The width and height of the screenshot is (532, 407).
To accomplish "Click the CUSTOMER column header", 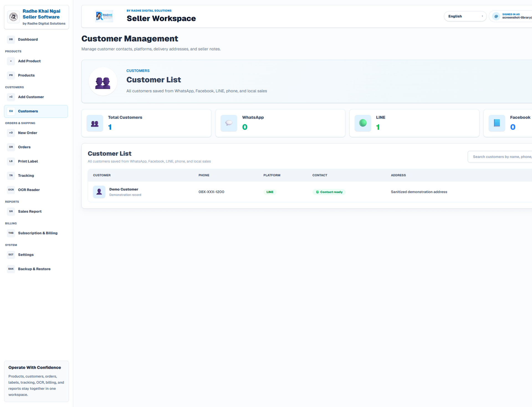I will pos(102,175).
